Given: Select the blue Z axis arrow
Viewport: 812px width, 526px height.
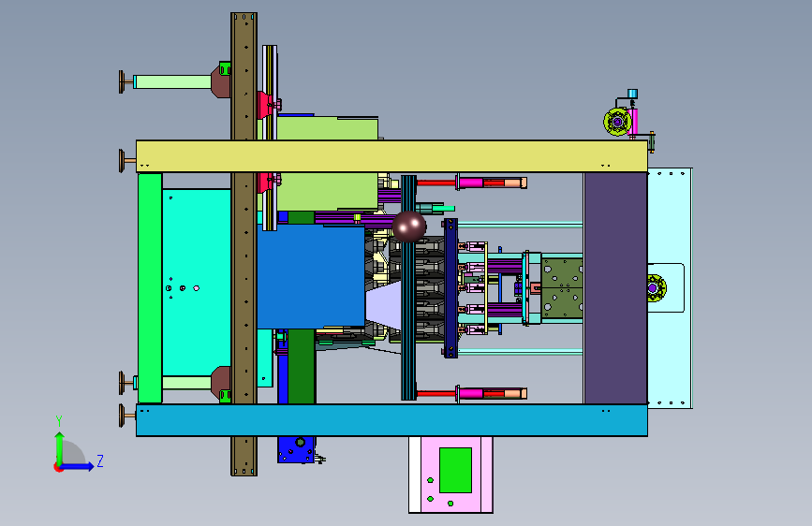Looking at the screenshot, I should click(77, 467).
